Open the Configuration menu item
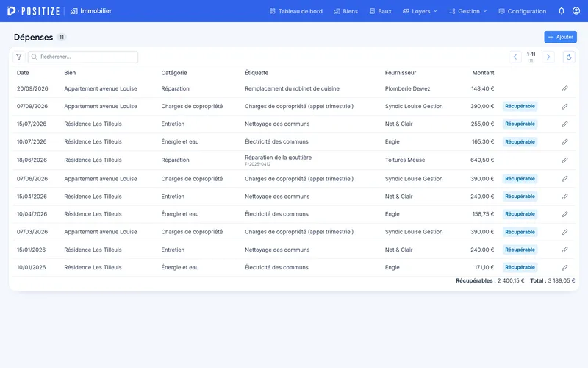 pos(523,11)
